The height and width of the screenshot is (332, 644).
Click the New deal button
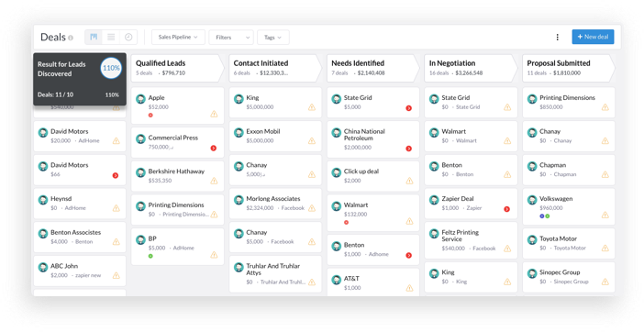[x=593, y=37]
